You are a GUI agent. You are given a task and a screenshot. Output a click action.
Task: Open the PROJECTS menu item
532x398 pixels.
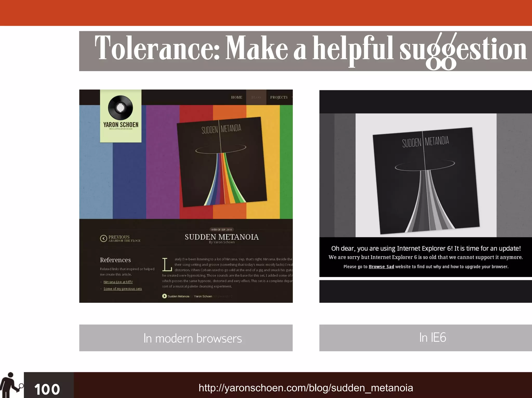pos(279,97)
